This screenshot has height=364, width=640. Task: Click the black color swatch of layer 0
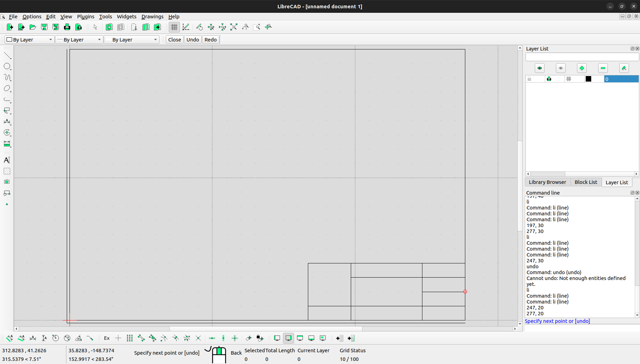pyautogui.click(x=588, y=79)
